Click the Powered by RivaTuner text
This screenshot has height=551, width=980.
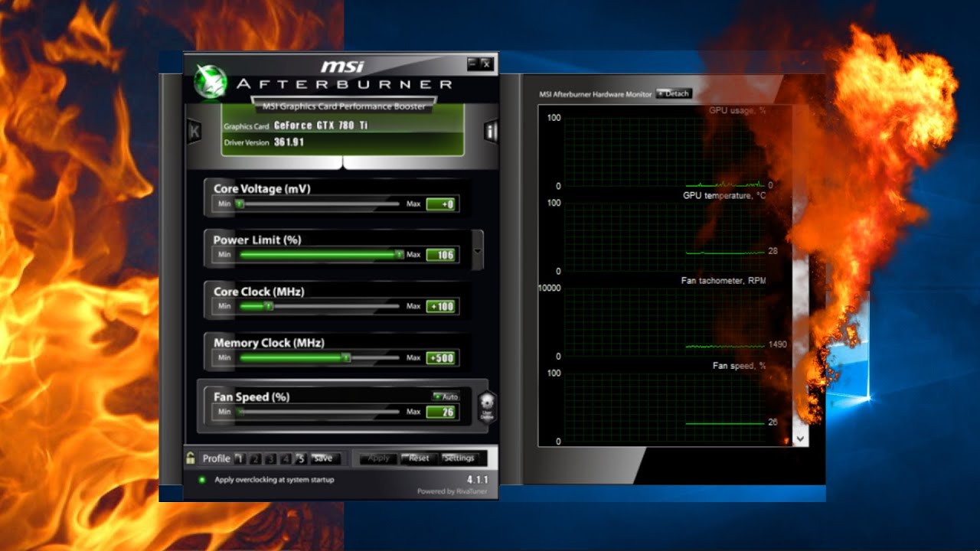(x=452, y=491)
